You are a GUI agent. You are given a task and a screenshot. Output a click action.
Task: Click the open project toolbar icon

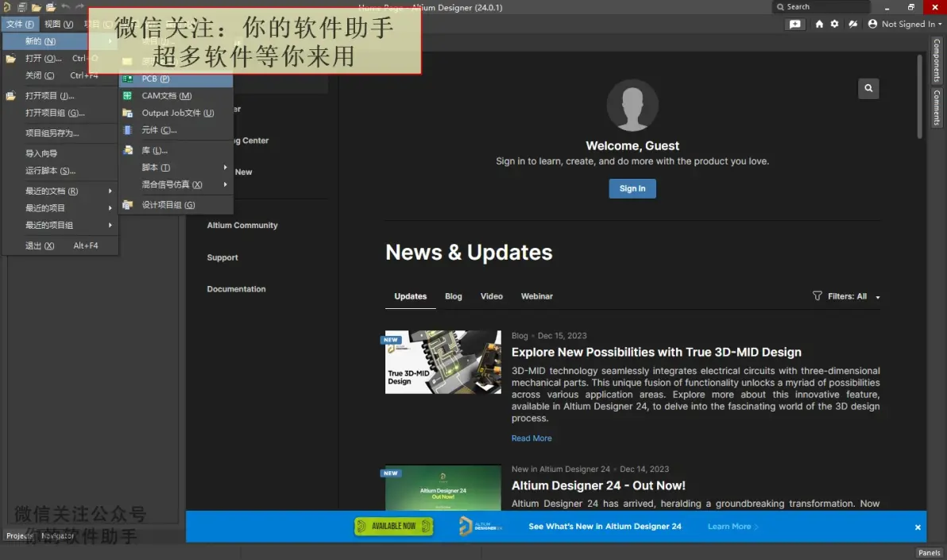click(51, 7)
